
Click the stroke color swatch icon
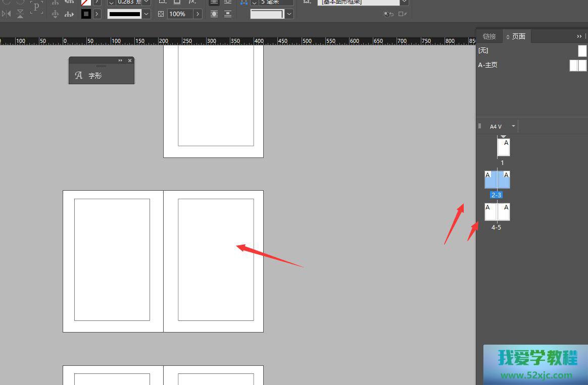[x=86, y=14]
